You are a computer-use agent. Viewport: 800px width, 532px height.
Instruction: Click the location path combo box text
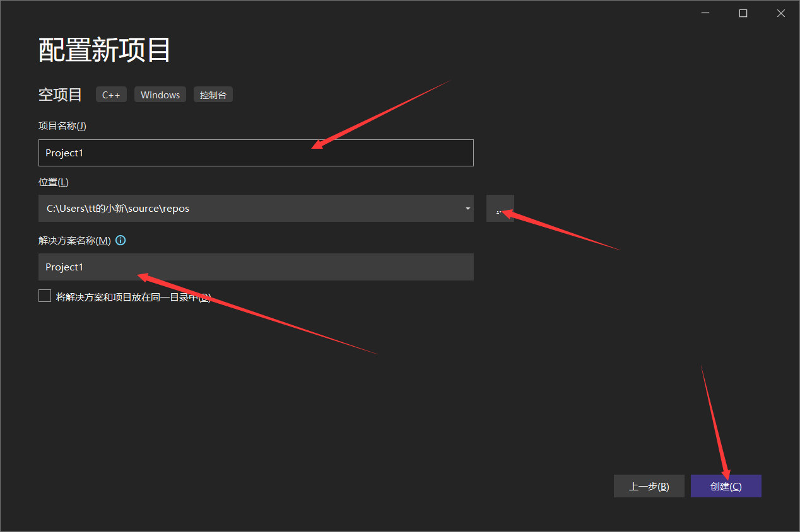coord(118,208)
